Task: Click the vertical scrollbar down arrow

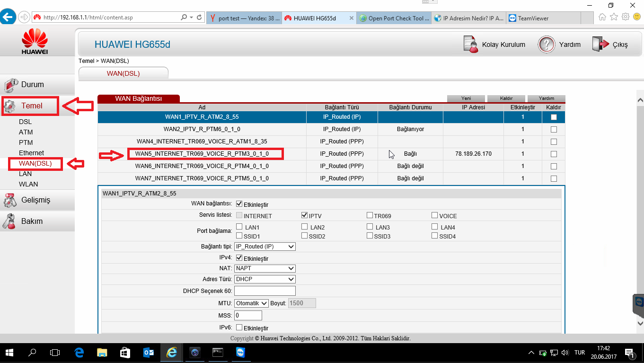Action: pyautogui.click(x=640, y=323)
